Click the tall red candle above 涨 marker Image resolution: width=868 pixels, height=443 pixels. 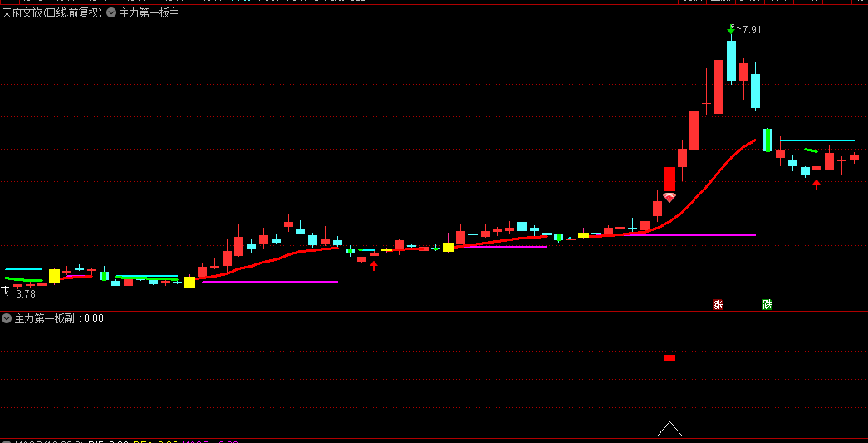click(x=718, y=87)
